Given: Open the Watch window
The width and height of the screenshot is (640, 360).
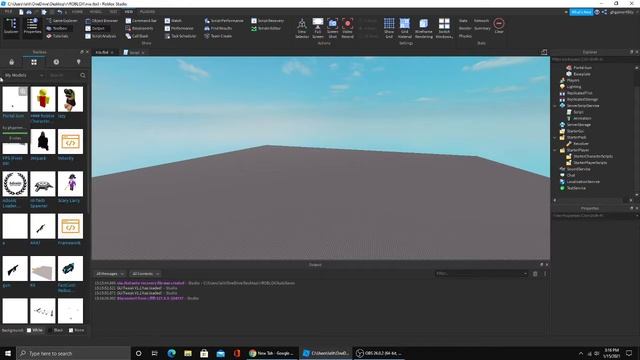Looking at the screenshot, I should (173, 20).
